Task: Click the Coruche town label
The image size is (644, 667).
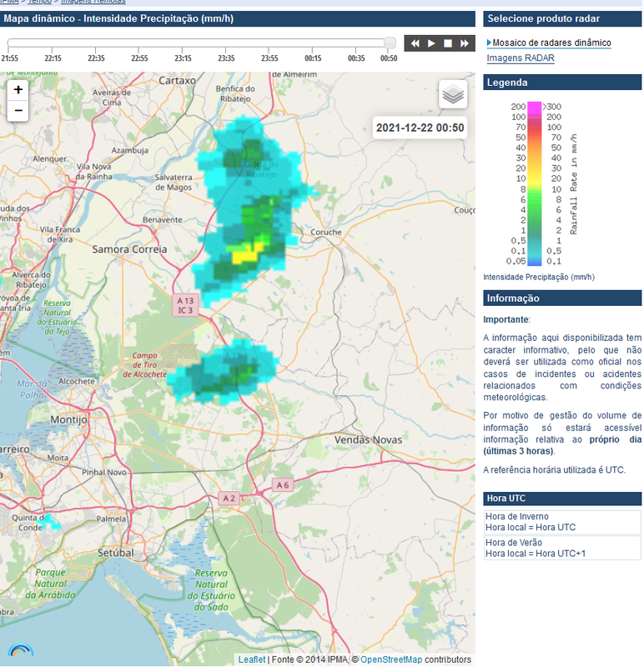Action: point(326,233)
